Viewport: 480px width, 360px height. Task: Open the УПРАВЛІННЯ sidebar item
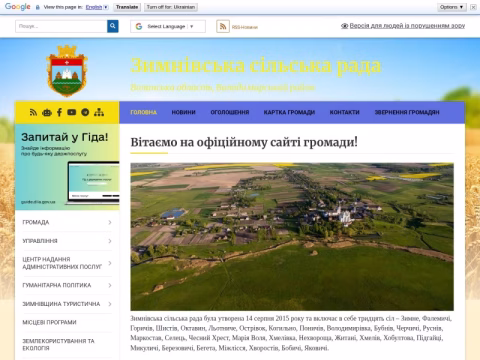[x=40, y=241]
